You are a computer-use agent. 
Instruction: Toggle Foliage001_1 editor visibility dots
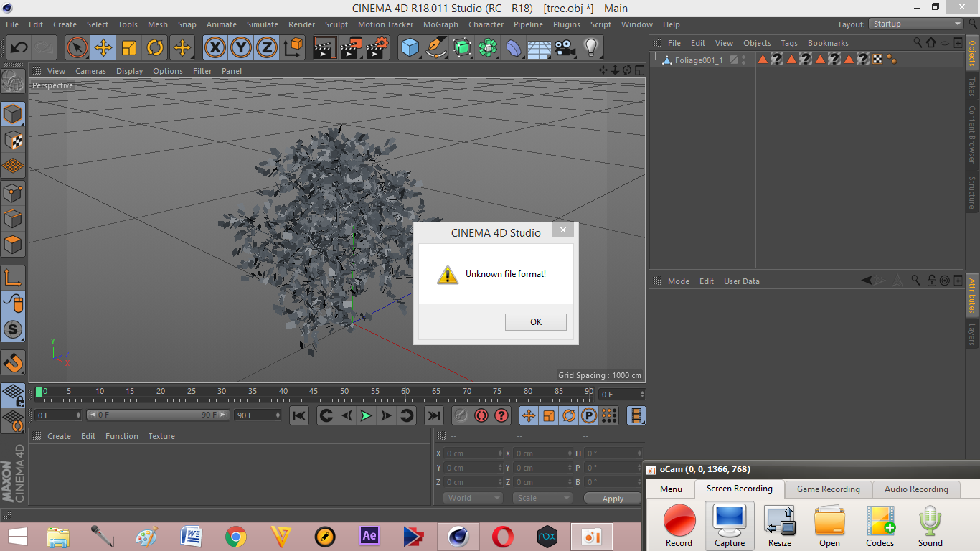point(744,60)
